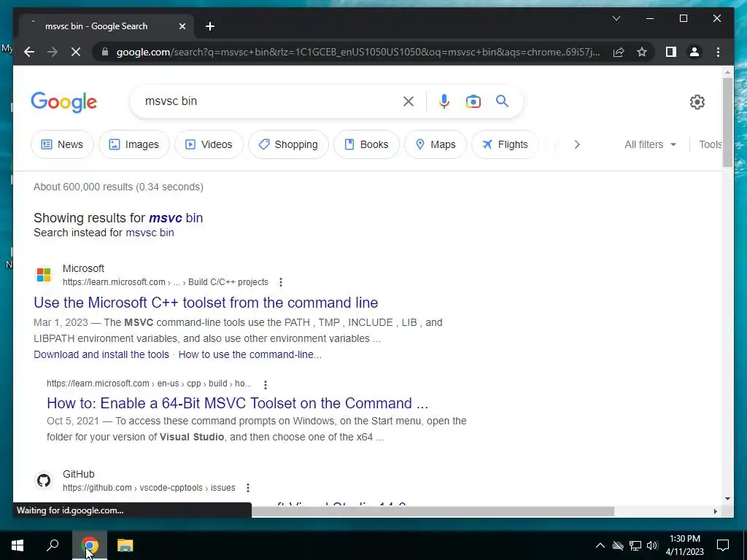Viewport: 747px width, 560px height.
Task: Open the All filters dropdown
Action: tap(650, 144)
